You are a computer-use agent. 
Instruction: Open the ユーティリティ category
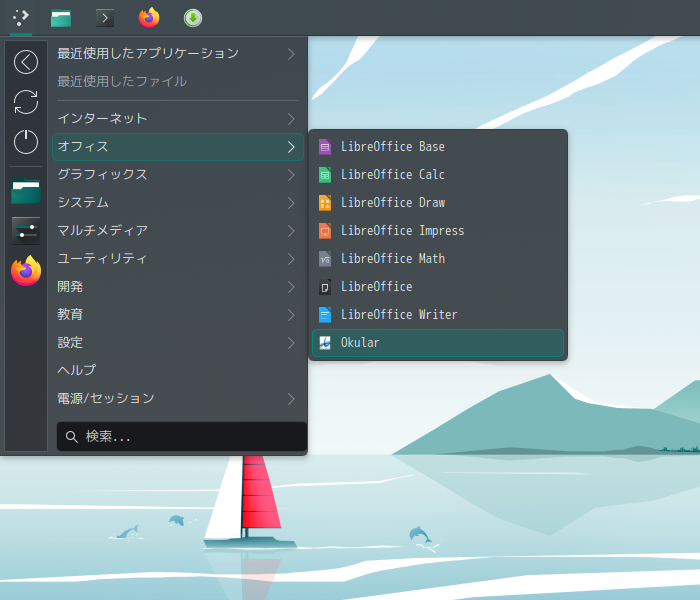(x=178, y=259)
